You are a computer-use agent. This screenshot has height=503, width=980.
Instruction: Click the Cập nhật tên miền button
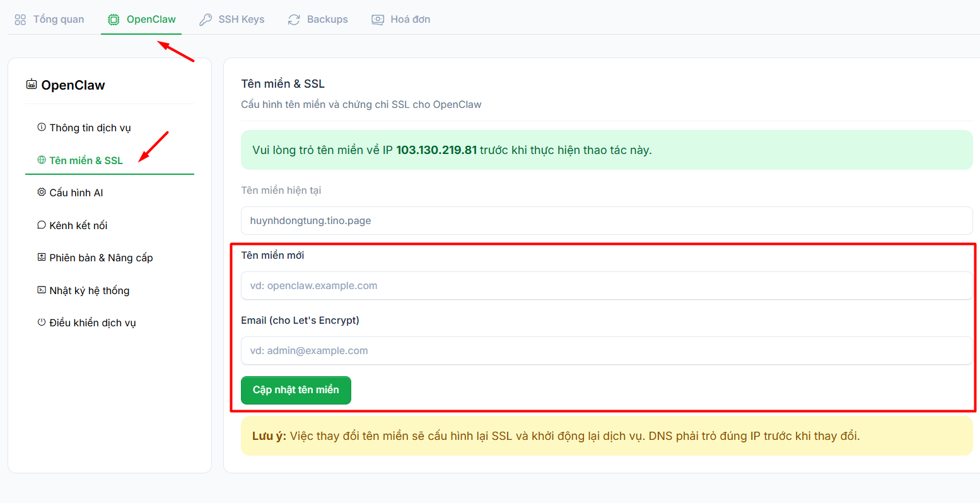tap(296, 390)
